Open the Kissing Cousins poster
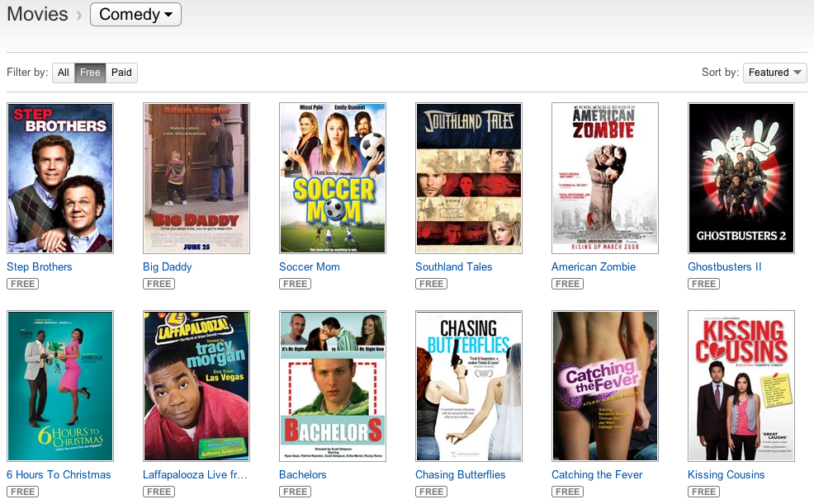814x504 pixels. (741, 386)
